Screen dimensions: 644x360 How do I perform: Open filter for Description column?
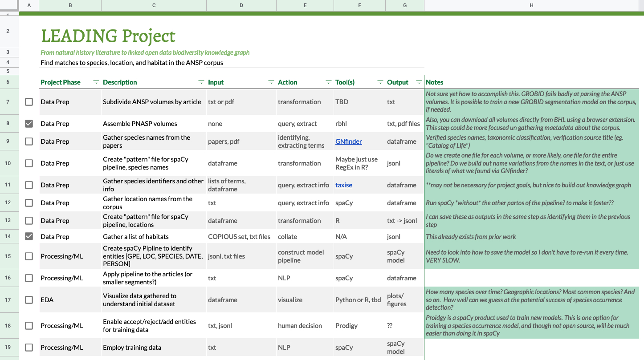coord(201,82)
